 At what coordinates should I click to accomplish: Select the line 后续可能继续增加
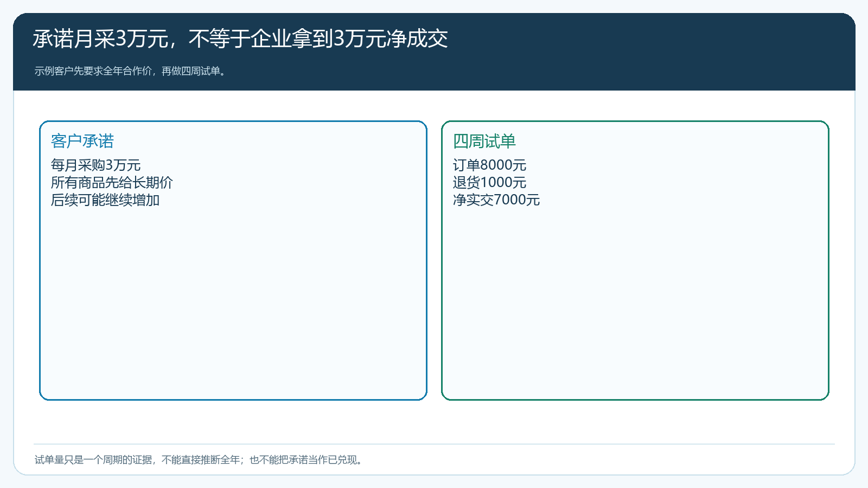[x=105, y=200]
